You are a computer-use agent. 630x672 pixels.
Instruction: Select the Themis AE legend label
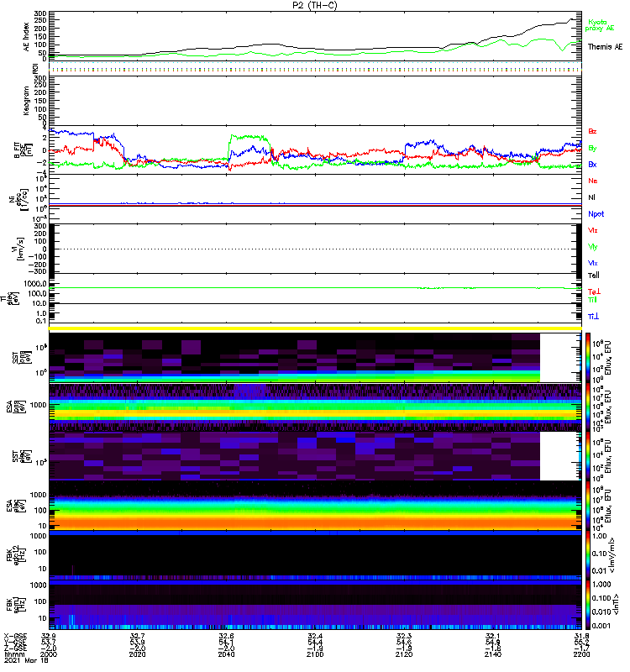(605, 47)
